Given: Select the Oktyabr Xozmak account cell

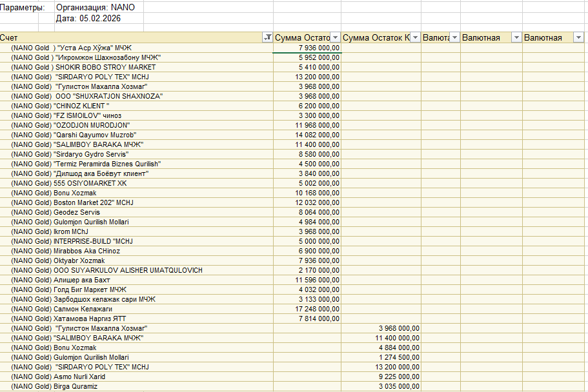Looking at the screenshot, I should pyautogui.click(x=136, y=261).
